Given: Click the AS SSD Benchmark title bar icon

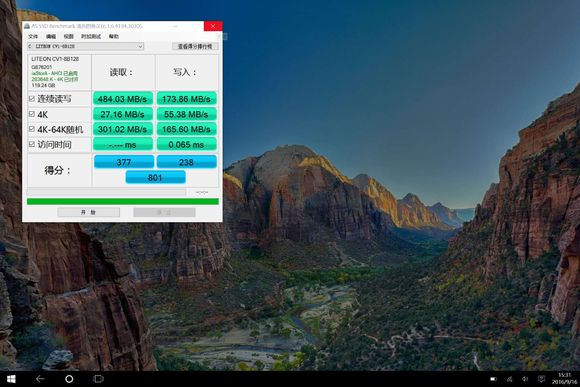Looking at the screenshot, I should pyautogui.click(x=27, y=26).
